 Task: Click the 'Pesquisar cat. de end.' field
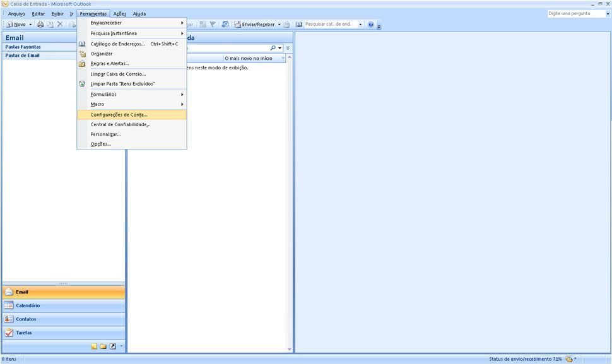pyautogui.click(x=329, y=25)
